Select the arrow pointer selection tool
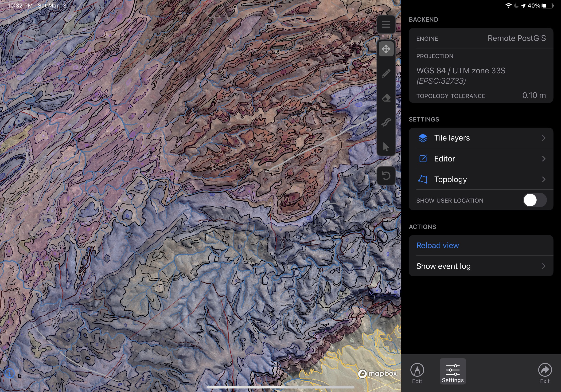Image resolution: width=561 pixels, height=392 pixels. pos(386,147)
